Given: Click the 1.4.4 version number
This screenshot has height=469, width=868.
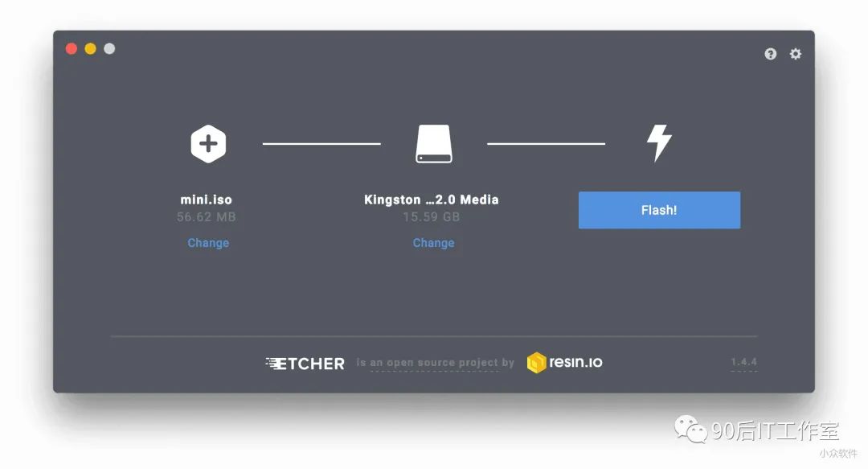Looking at the screenshot, I should (x=743, y=362).
